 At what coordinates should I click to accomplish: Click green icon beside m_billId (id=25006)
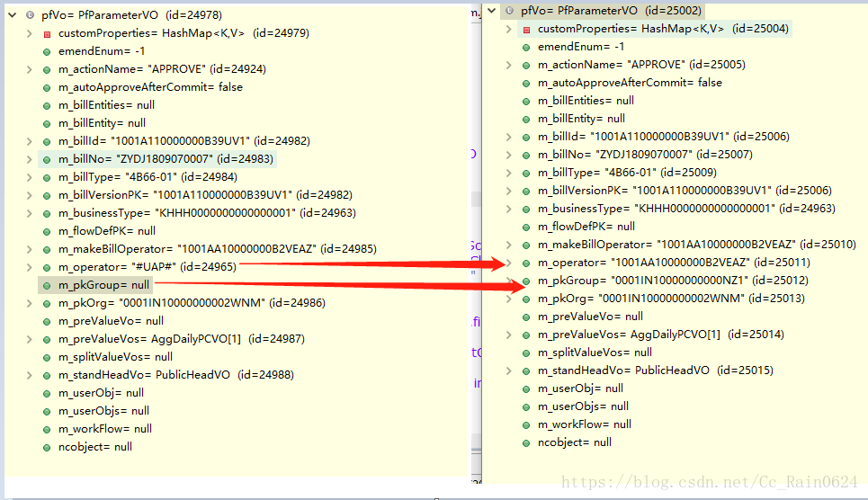click(x=526, y=138)
